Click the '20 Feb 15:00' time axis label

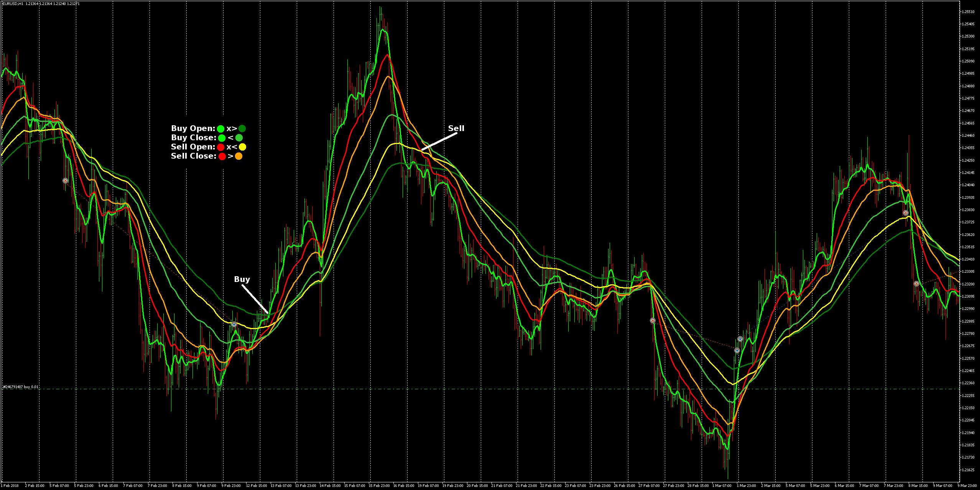[x=477, y=486]
